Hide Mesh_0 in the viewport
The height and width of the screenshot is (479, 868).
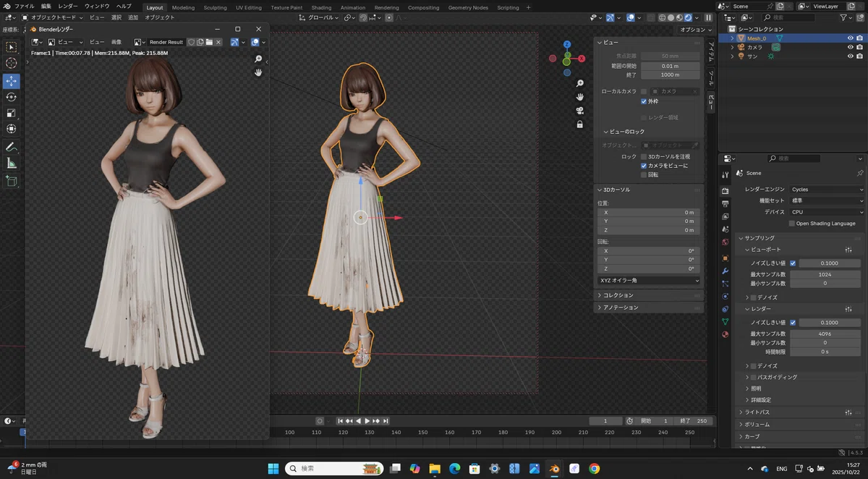point(851,38)
